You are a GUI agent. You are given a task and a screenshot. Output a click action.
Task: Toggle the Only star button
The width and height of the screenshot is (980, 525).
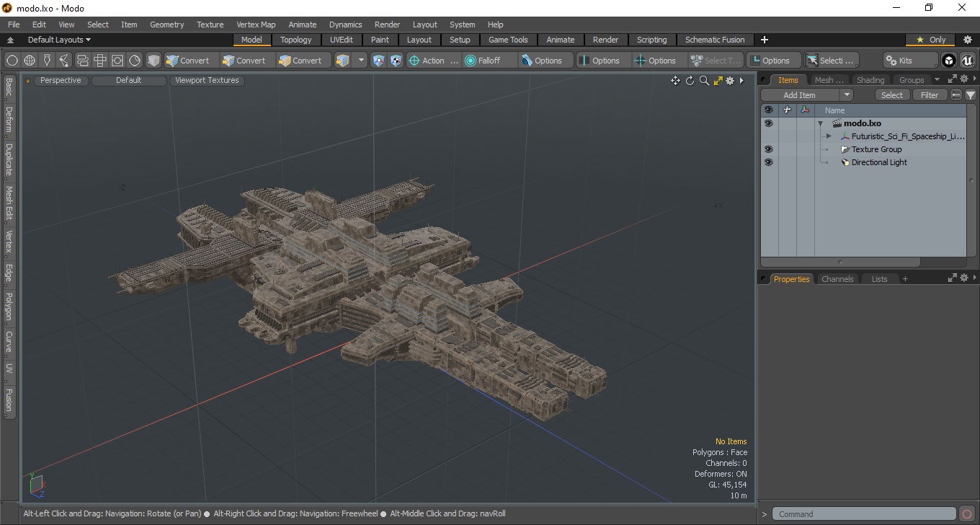[x=930, y=40]
